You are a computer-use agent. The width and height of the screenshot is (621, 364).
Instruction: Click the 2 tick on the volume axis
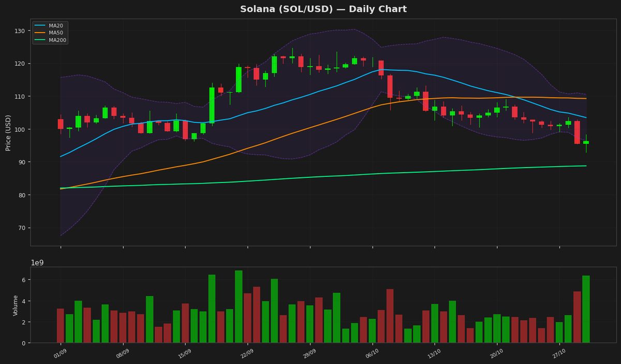(24, 322)
